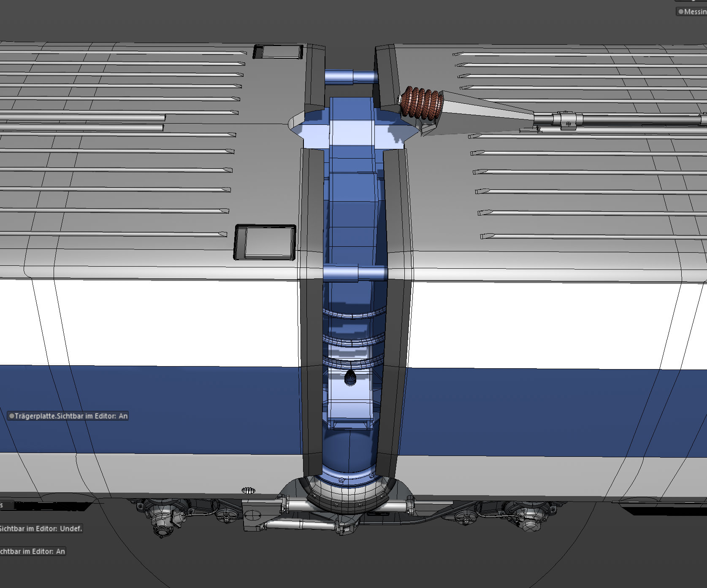Screen dimensions: 707x588
Task: Toggle the 'Sichtbar im Editor: Undef.' HUD entry
Action: [x=41, y=529]
